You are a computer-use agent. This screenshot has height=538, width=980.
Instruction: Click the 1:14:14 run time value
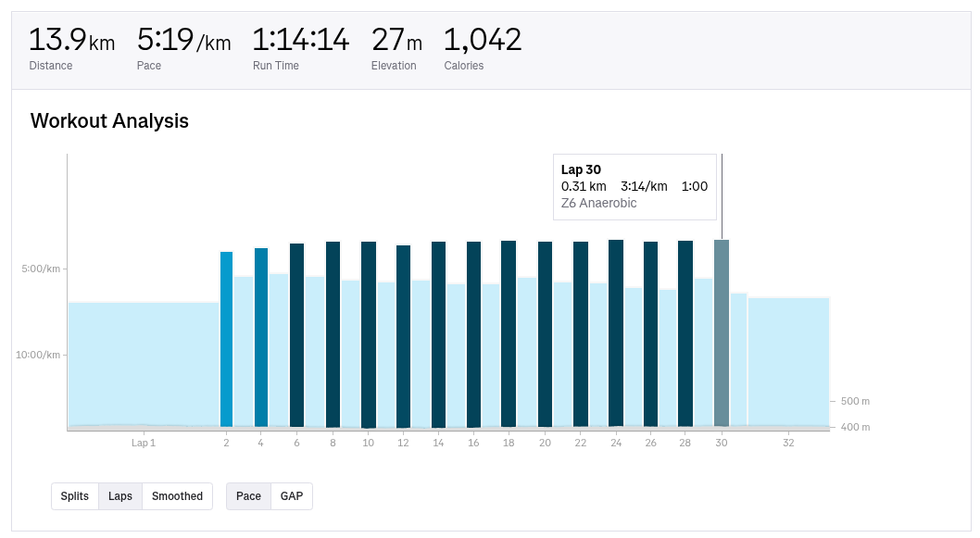301,40
